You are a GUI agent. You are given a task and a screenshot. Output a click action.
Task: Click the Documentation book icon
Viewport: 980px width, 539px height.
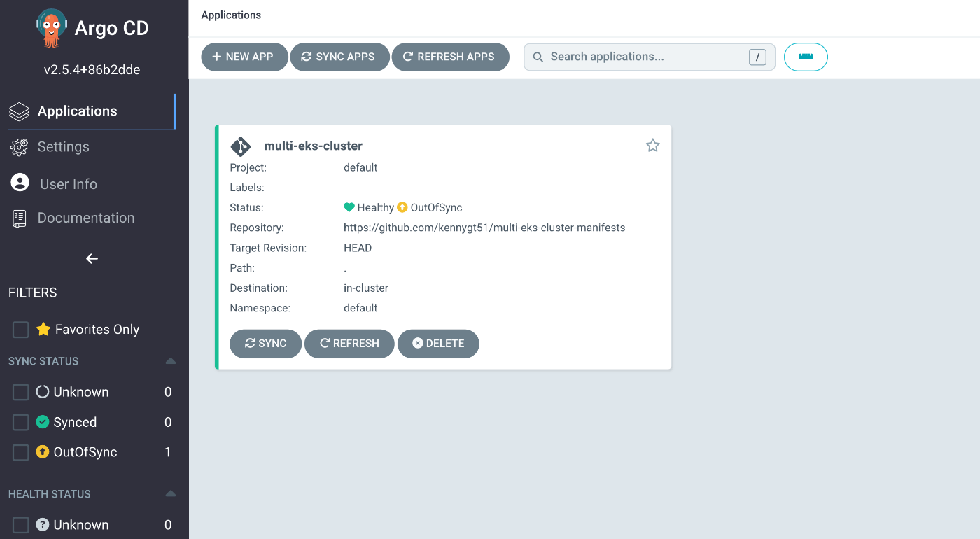pos(19,218)
